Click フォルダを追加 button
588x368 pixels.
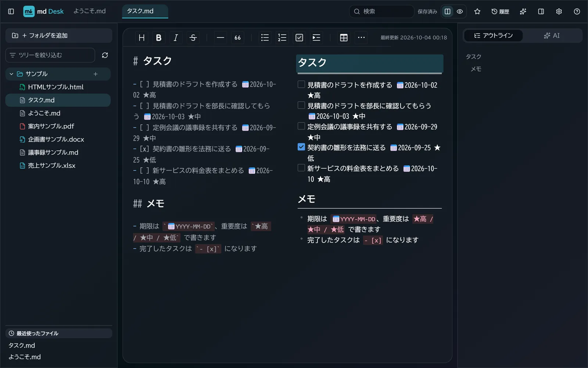click(59, 36)
